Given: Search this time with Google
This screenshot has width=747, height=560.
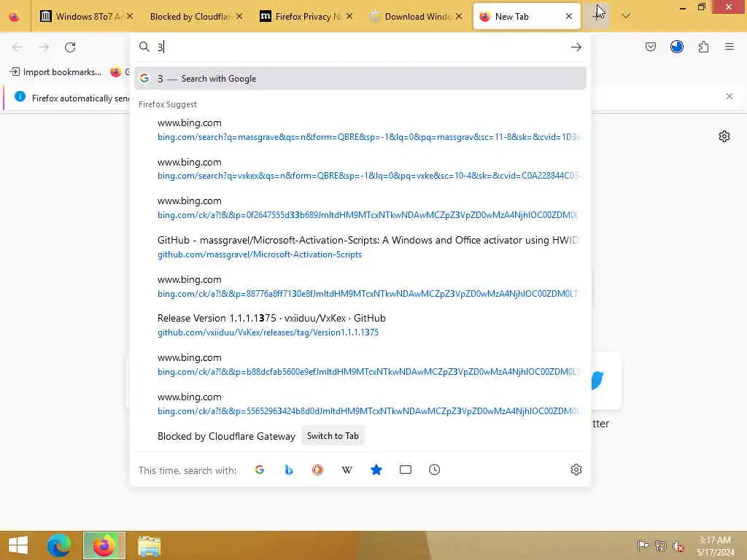Looking at the screenshot, I should (x=260, y=470).
